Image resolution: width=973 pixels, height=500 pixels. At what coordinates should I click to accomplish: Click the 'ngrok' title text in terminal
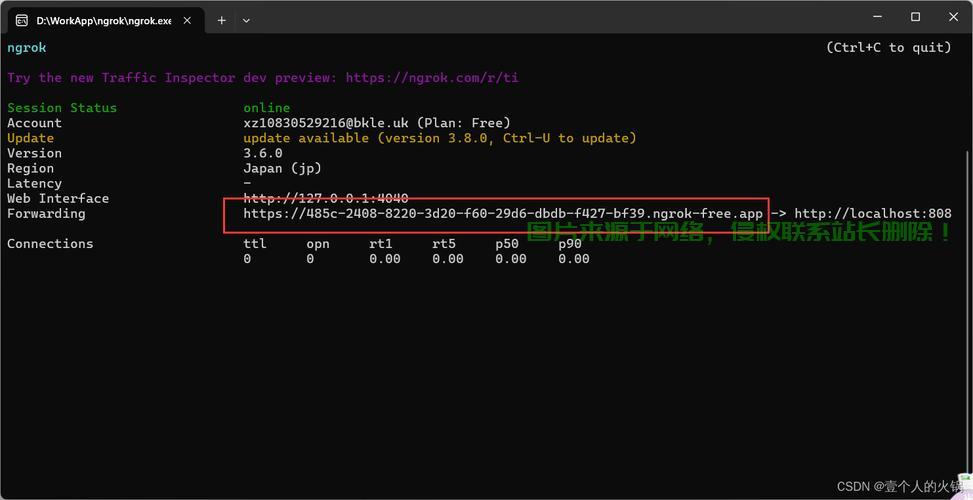point(27,48)
